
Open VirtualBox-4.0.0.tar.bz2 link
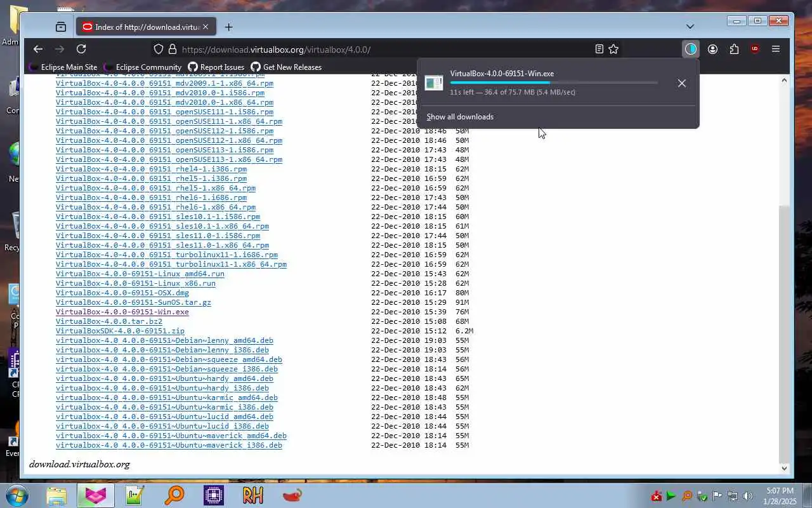[108, 321]
